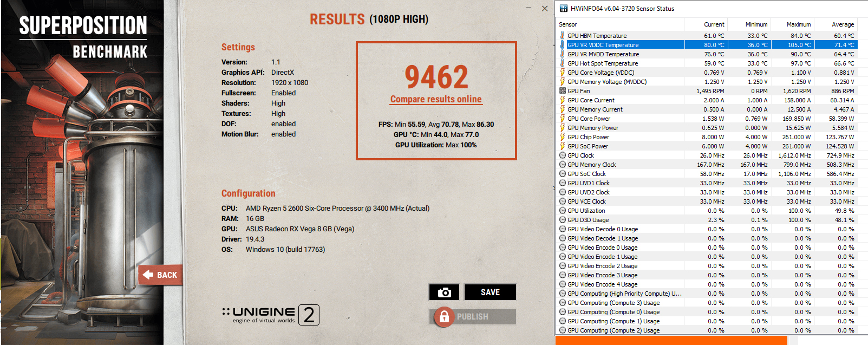Viewport: 868px width, 345px height.
Task: Click the GPU D3D Usage circle icon
Action: tap(562, 219)
